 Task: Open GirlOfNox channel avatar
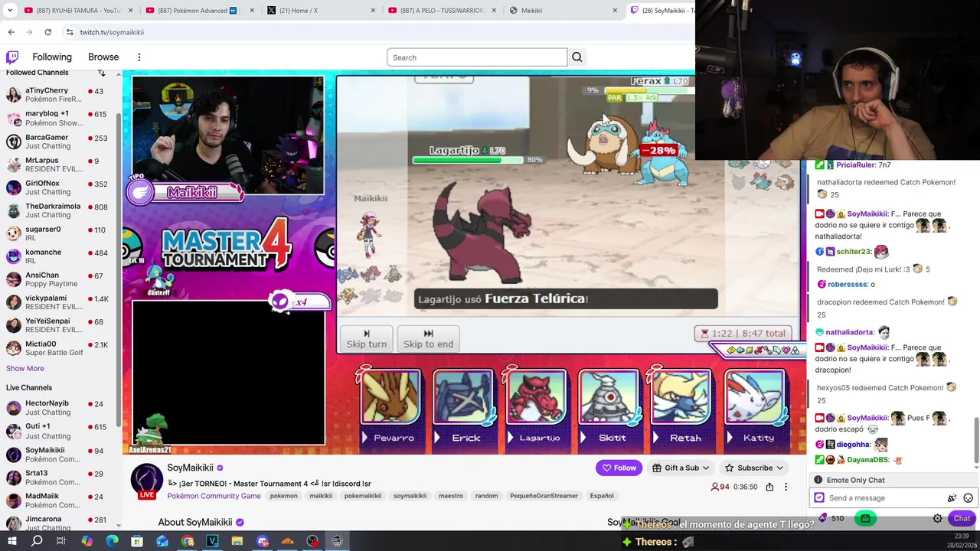[x=14, y=187]
